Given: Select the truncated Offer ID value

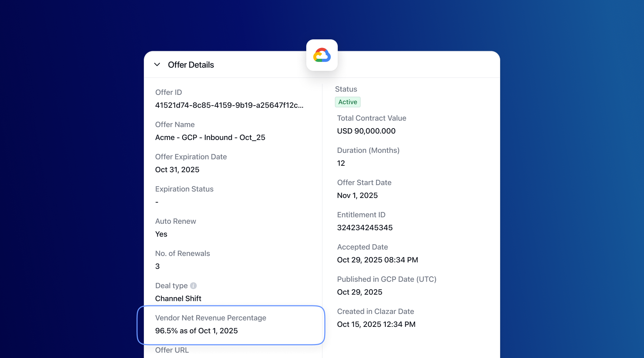Looking at the screenshot, I should (x=229, y=105).
